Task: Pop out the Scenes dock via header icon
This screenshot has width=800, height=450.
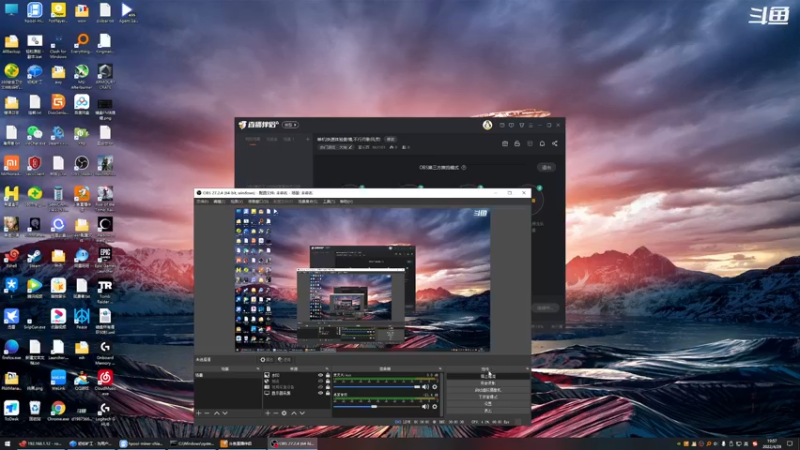Action: click(258, 368)
